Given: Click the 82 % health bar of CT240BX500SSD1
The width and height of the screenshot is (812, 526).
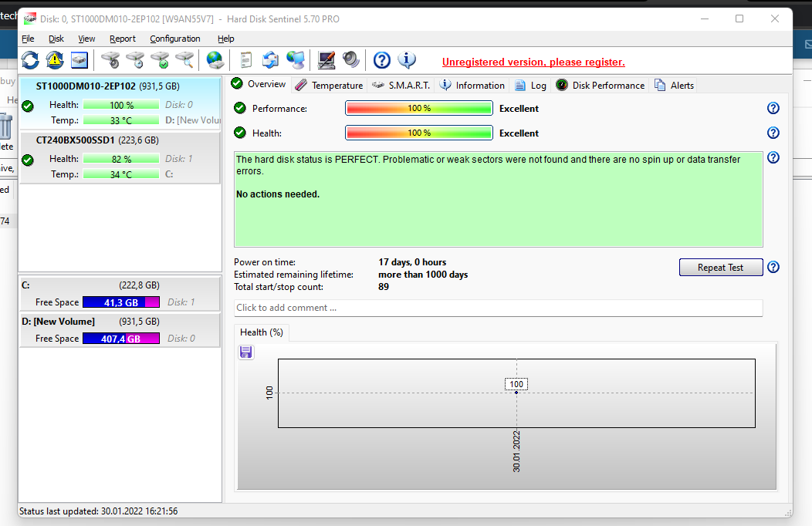Looking at the screenshot, I should (x=121, y=159).
